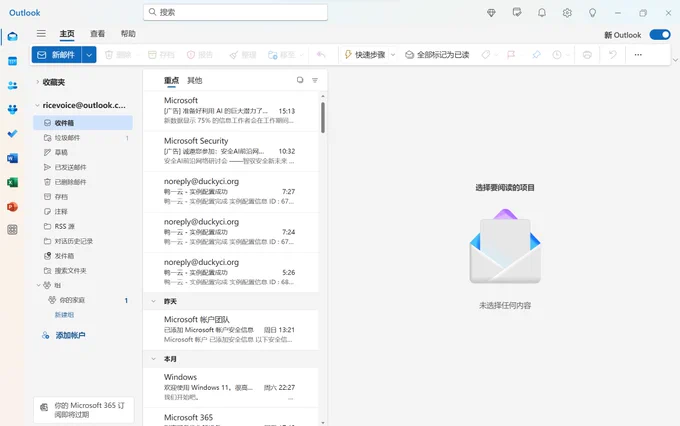680x426 pixels.
Task: Turn off the 新 Outlook toggle
Action: (660, 35)
